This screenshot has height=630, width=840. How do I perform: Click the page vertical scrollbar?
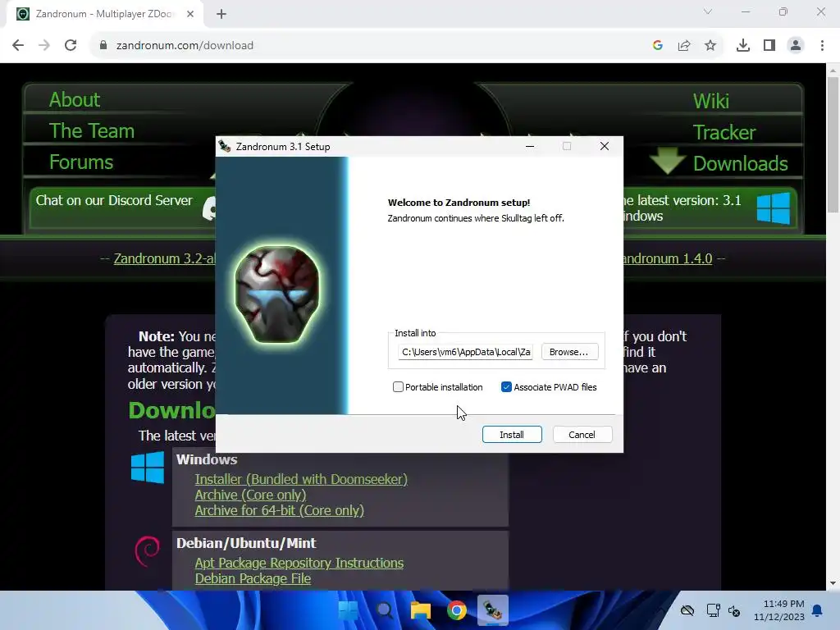[x=833, y=144]
